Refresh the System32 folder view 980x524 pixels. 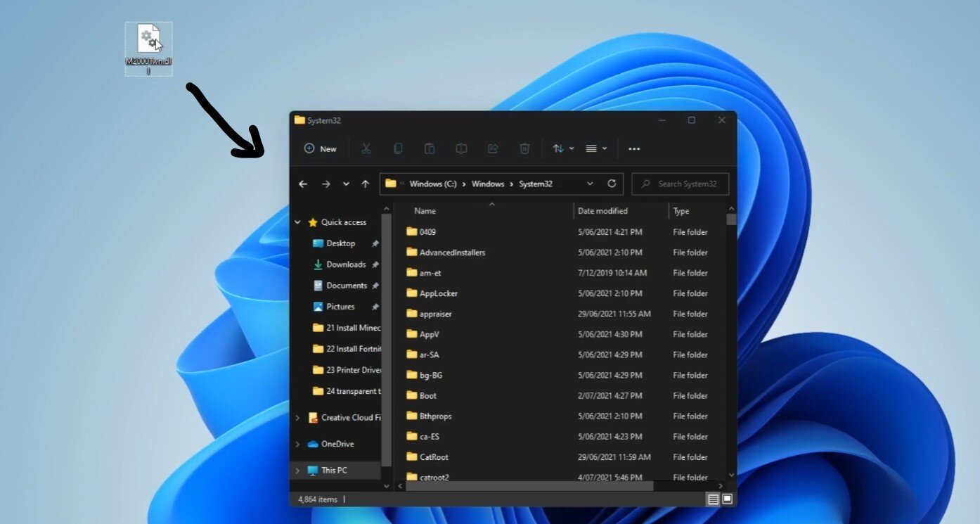[612, 184]
